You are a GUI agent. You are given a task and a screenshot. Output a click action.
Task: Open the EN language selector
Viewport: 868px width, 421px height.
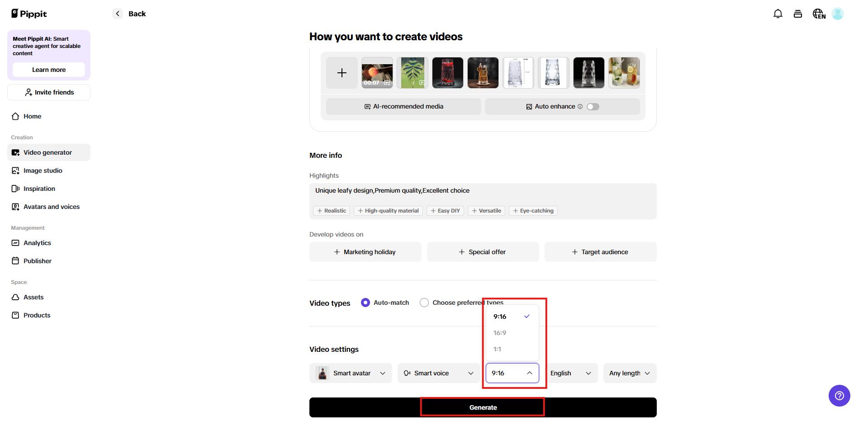[x=818, y=14]
